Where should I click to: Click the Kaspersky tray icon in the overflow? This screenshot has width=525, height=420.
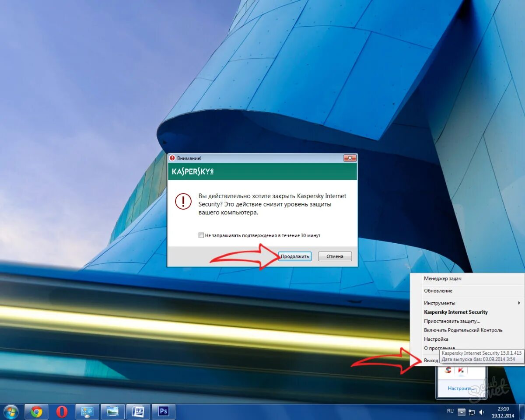click(461, 370)
